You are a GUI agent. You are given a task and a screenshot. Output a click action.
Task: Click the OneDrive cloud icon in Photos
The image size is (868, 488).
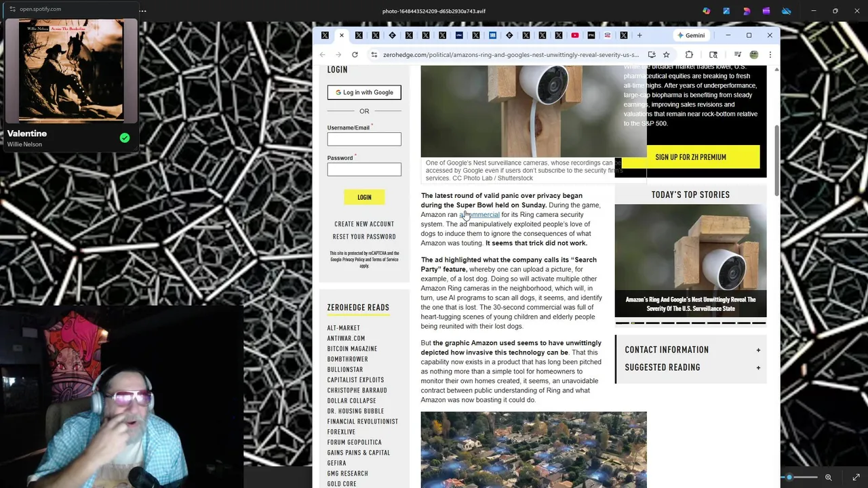point(787,11)
